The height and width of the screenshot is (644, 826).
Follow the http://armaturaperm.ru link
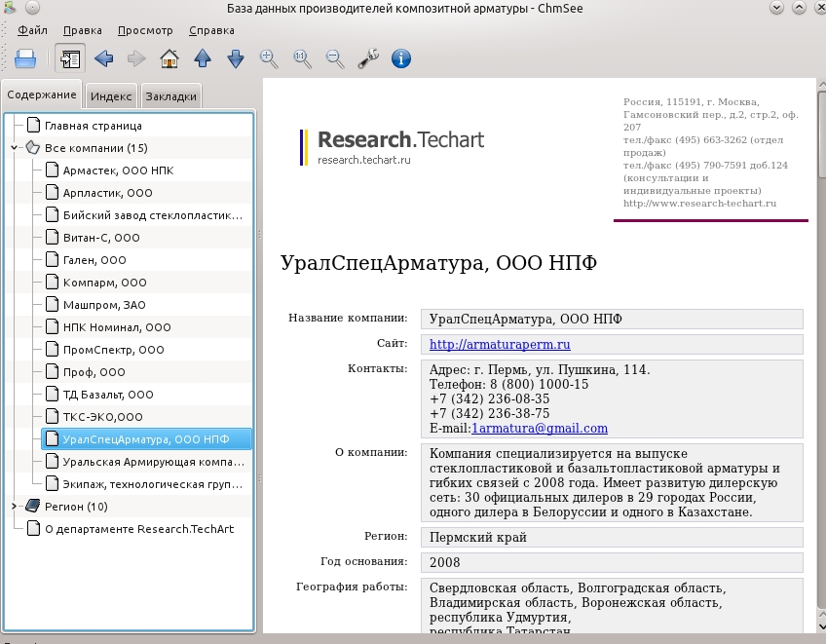tap(500, 345)
